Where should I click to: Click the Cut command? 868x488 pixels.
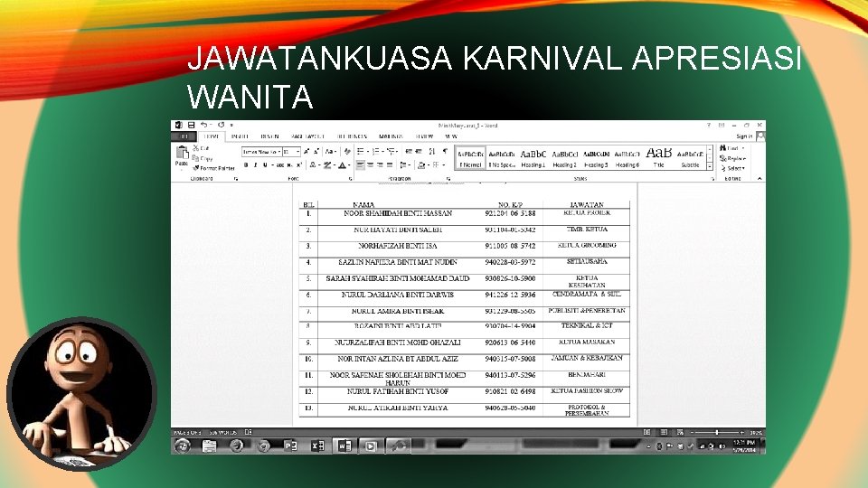(201, 148)
